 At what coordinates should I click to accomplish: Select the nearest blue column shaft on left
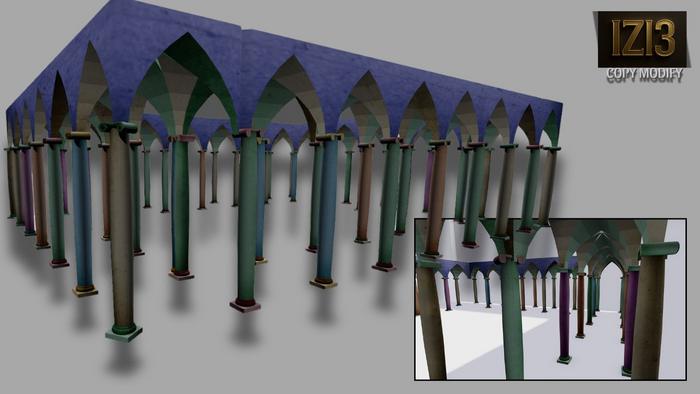(82, 212)
